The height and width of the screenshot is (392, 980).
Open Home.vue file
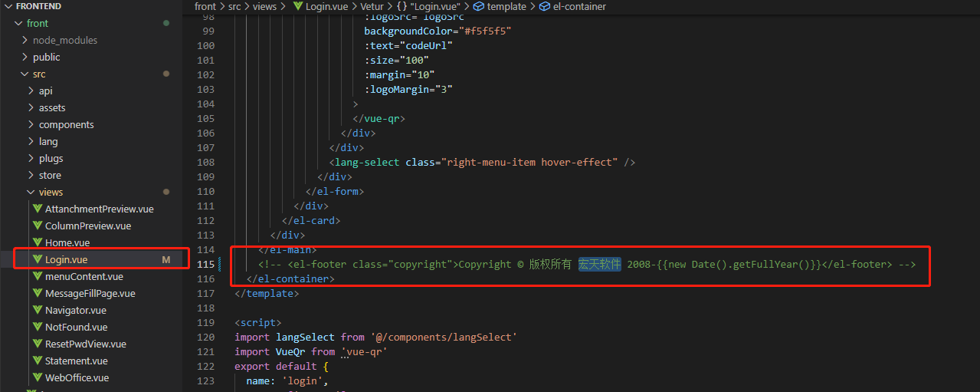point(68,242)
